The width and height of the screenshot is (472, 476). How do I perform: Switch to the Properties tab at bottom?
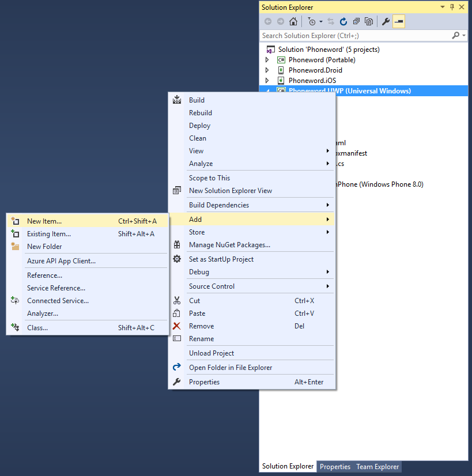coord(335,467)
